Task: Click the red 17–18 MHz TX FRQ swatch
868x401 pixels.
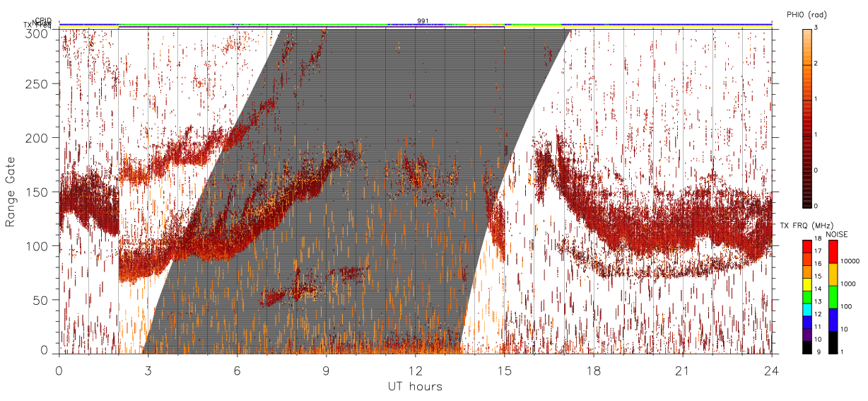Action: tap(807, 247)
